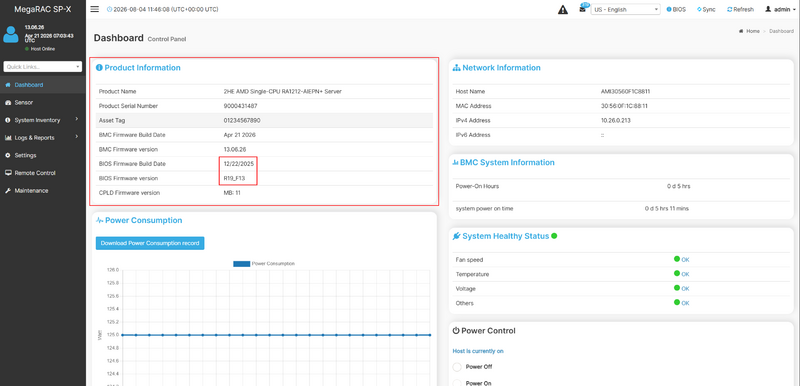Click the Voltage OK link
The width and height of the screenshot is (800, 386).
pyautogui.click(x=685, y=289)
